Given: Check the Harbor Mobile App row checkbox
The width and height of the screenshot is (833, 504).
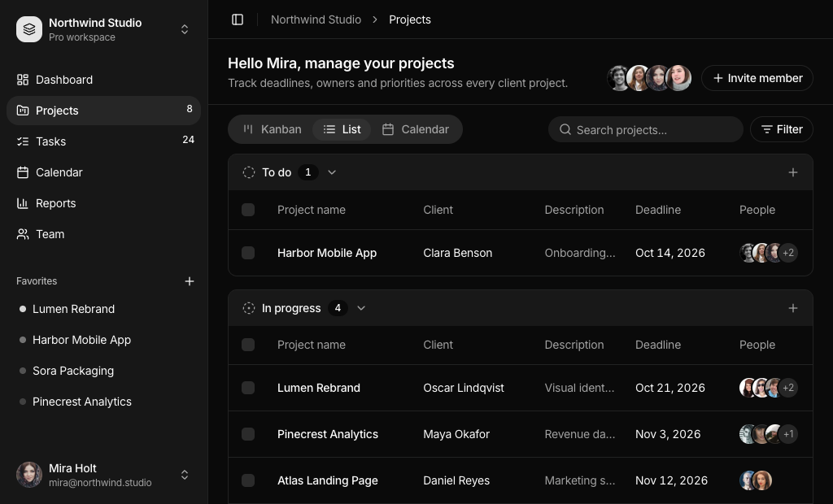Looking at the screenshot, I should click(248, 253).
